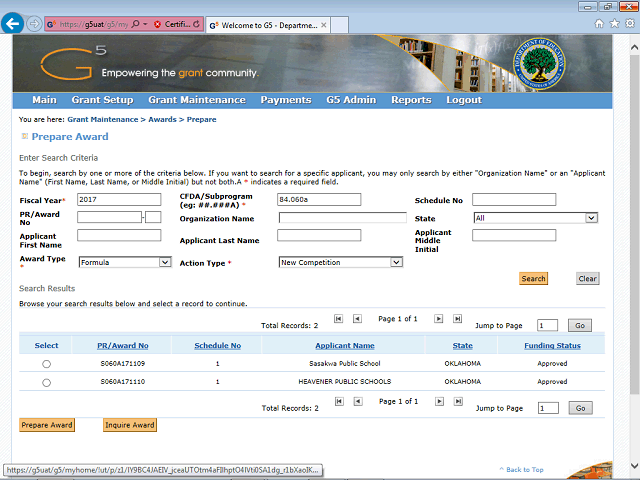Select radio button for S060A171110
The width and height of the screenshot is (640, 480).
[47, 382]
